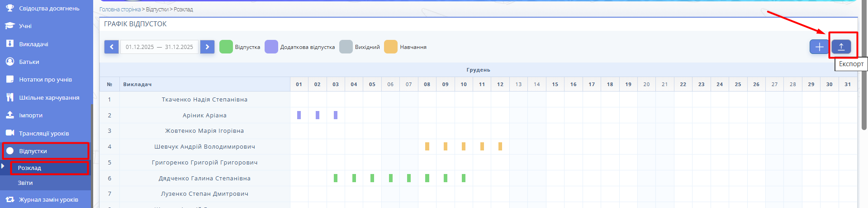Open the date range field 01.12.2025 — 31.12.2025
868x208 pixels.
159,47
